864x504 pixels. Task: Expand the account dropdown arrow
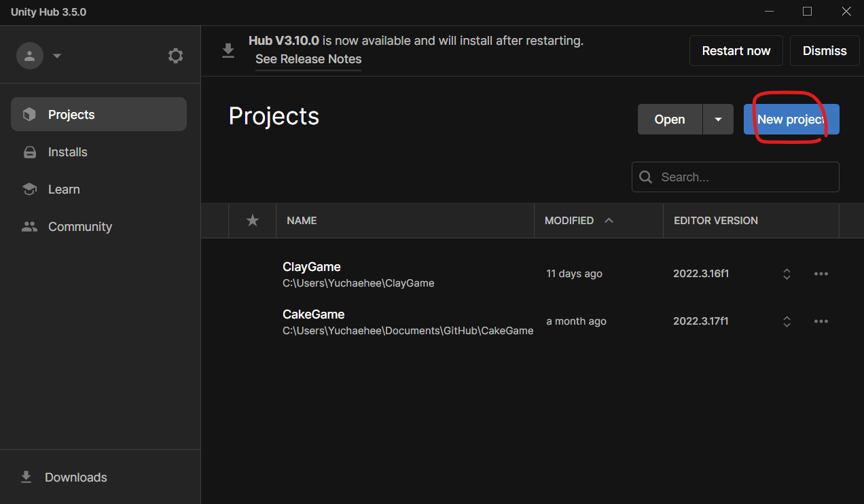57,56
